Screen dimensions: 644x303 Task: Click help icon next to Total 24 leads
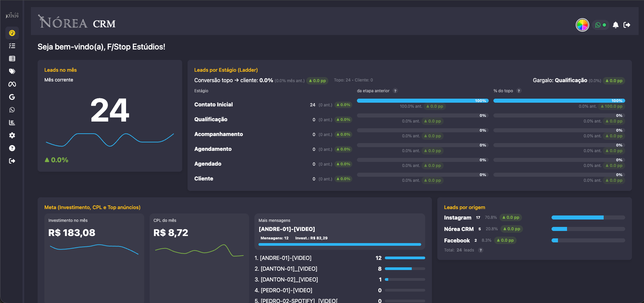[481, 250]
